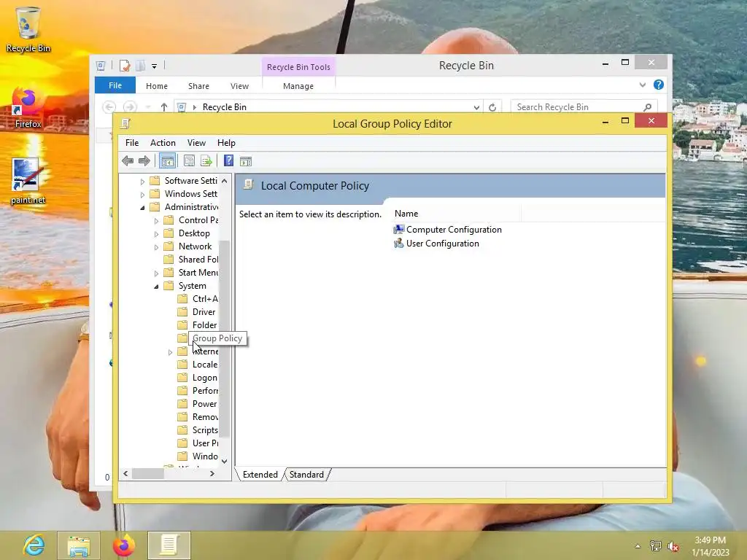
Task: Expand the Start Menu tree node
Action: 156,273
